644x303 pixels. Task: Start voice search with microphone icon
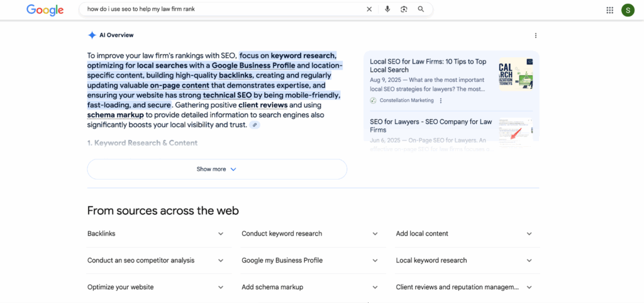point(387,9)
